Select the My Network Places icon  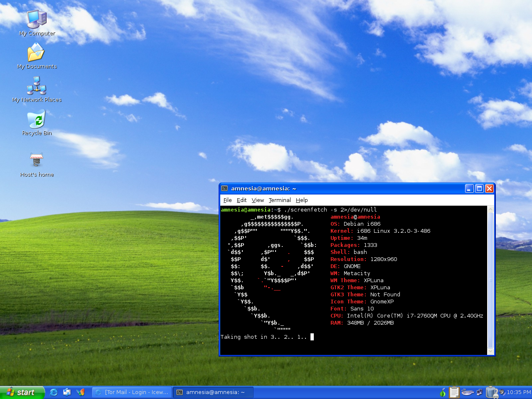(37, 89)
